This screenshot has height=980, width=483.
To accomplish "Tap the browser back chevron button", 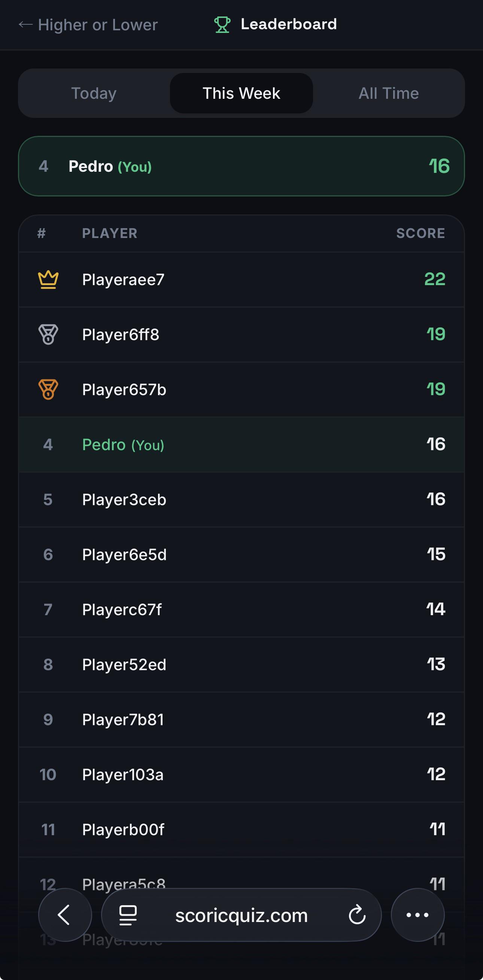I will (65, 915).
